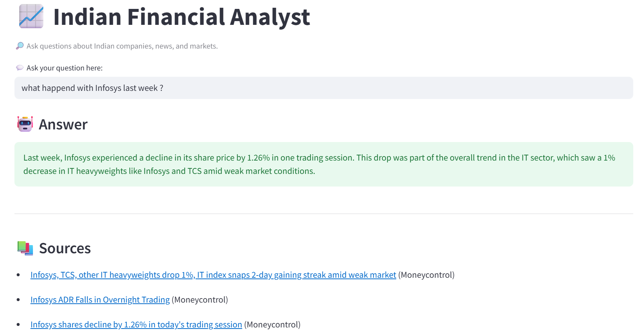Click the speech bubble icon near 'Ask your question here'
The image size is (644, 333).
pyautogui.click(x=19, y=67)
